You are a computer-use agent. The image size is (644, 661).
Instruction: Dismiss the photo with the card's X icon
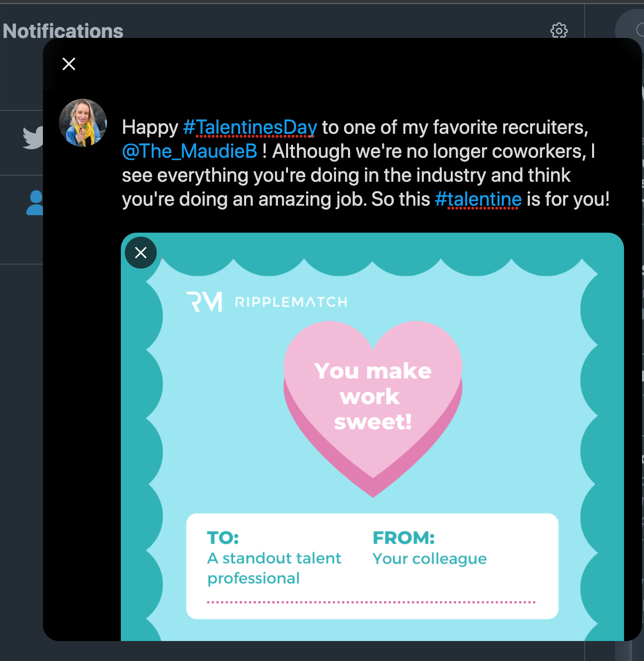tap(140, 253)
